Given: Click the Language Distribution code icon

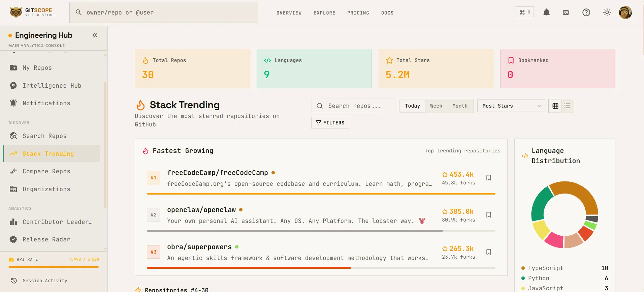Looking at the screenshot, I should point(525,156).
